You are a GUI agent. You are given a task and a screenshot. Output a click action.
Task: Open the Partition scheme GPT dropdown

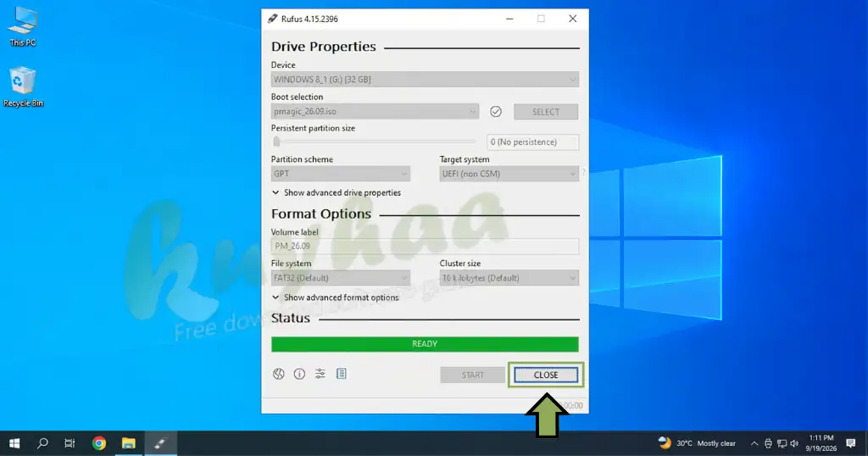341,174
